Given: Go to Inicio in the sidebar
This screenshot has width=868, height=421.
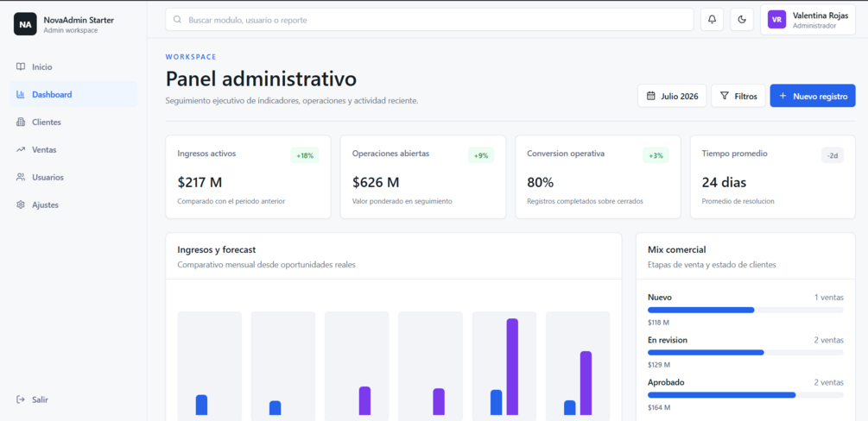Looking at the screenshot, I should click(73, 67).
